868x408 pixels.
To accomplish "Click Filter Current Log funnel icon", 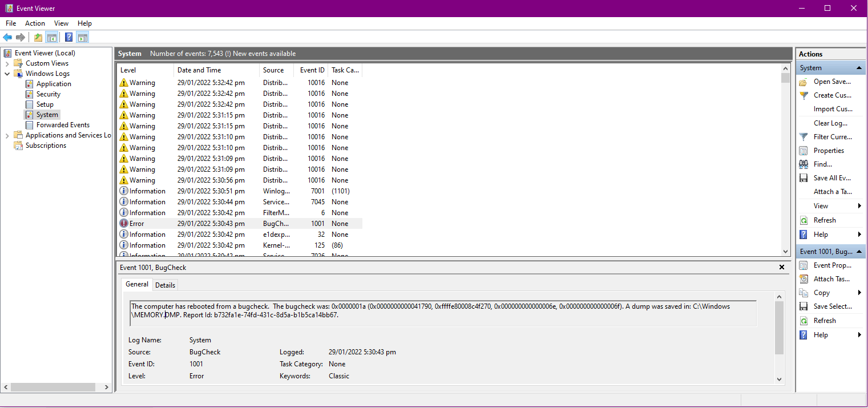I will (804, 137).
